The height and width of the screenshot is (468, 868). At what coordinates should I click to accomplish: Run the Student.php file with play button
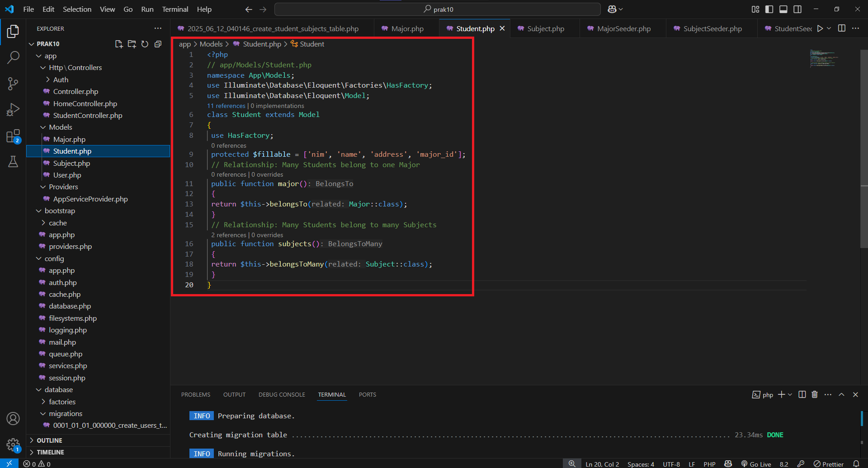click(x=820, y=28)
